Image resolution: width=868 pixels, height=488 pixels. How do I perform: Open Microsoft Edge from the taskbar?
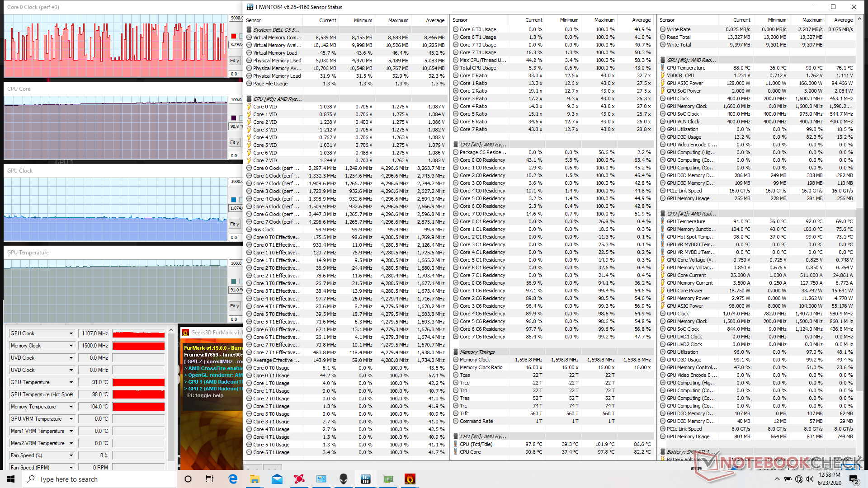(x=233, y=479)
